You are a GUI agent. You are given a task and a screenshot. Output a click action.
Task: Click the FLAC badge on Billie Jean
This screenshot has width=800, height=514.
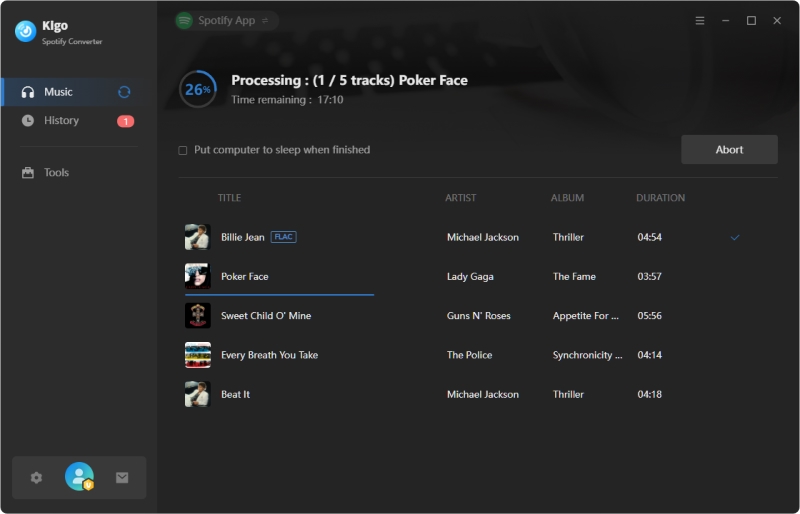[x=283, y=237]
